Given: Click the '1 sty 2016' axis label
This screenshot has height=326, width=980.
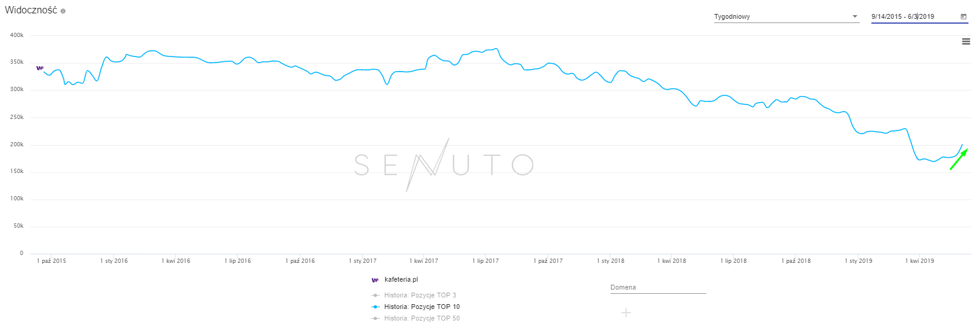Looking at the screenshot, I should [x=114, y=261].
